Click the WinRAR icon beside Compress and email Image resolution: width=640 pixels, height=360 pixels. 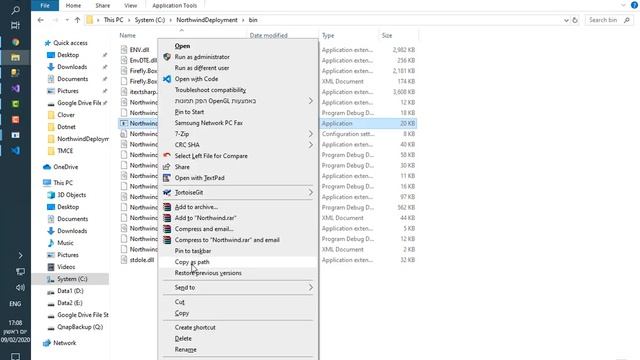point(167,229)
